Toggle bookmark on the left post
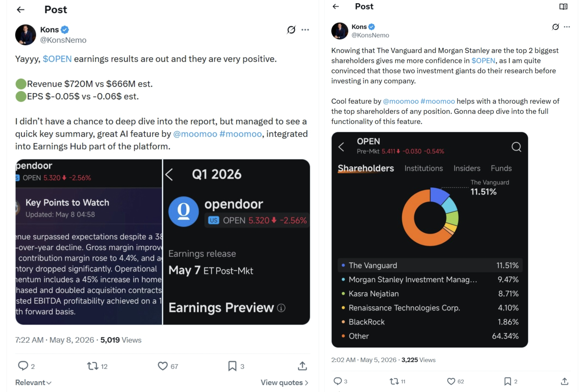Image resolution: width=579 pixels, height=392 pixels. (x=232, y=366)
